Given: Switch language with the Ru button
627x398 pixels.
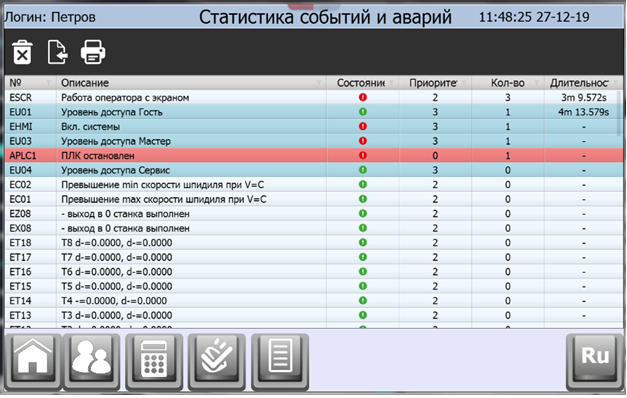Looking at the screenshot, I should point(595,361).
